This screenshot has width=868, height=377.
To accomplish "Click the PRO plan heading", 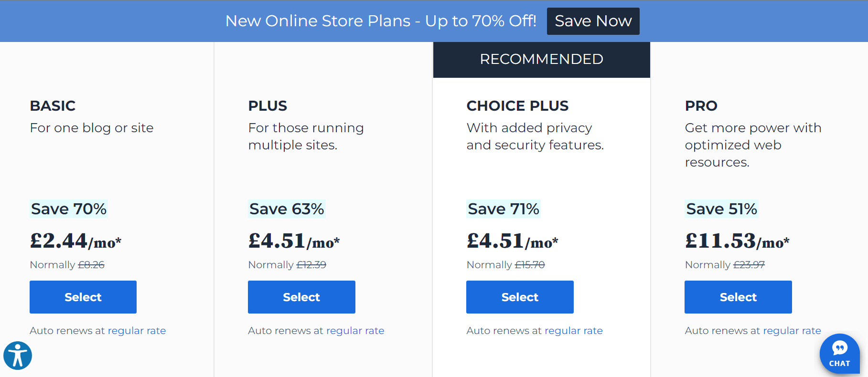I will [701, 105].
